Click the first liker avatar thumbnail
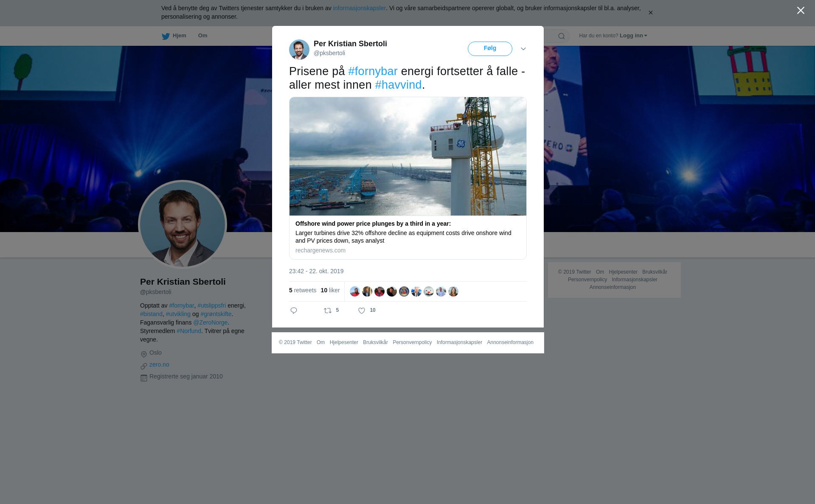This screenshot has height=504, width=815. coord(355,291)
